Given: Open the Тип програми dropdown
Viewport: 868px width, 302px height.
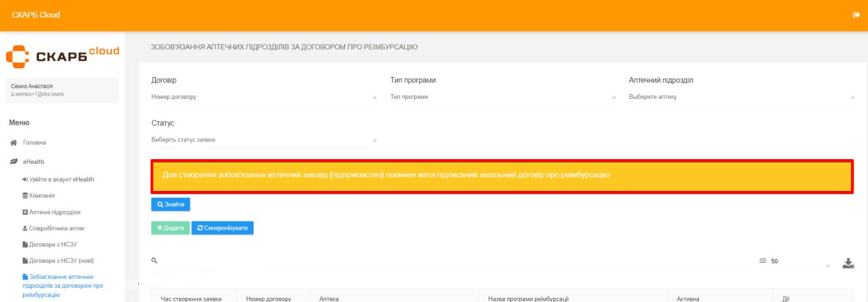Looking at the screenshot, I should 502,97.
